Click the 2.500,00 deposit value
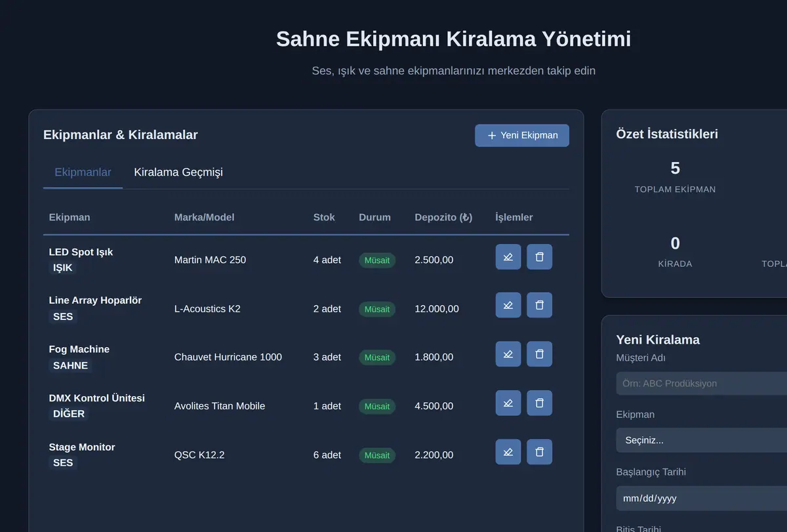The width and height of the screenshot is (787, 532). 434,260
